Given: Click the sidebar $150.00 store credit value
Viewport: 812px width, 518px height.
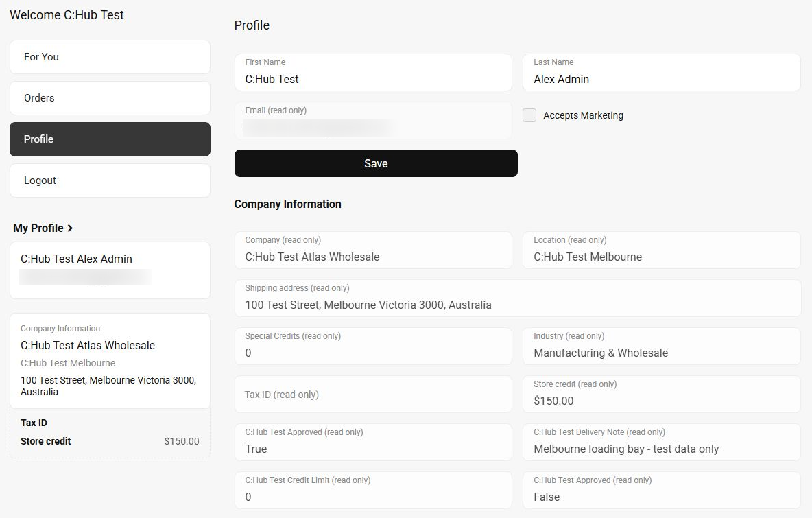Looking at the screenshot, I should [x=182, y=441].
